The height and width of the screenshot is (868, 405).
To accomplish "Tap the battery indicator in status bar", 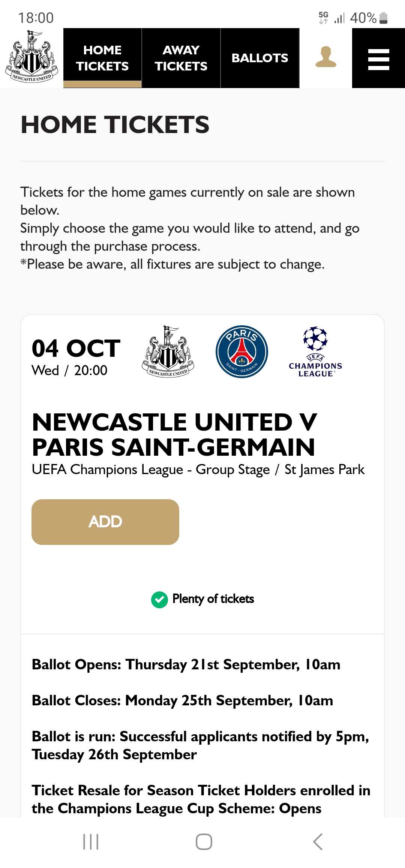I will (383, 18).
